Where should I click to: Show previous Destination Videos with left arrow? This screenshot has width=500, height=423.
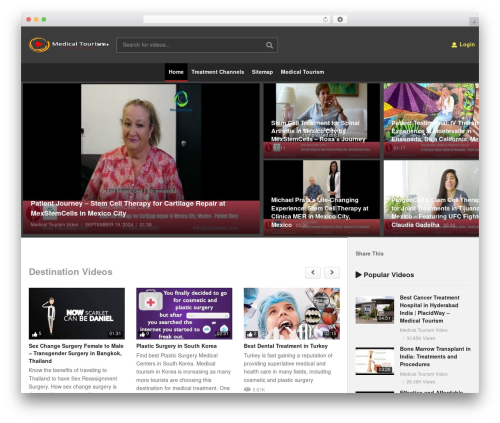(313, 272)
